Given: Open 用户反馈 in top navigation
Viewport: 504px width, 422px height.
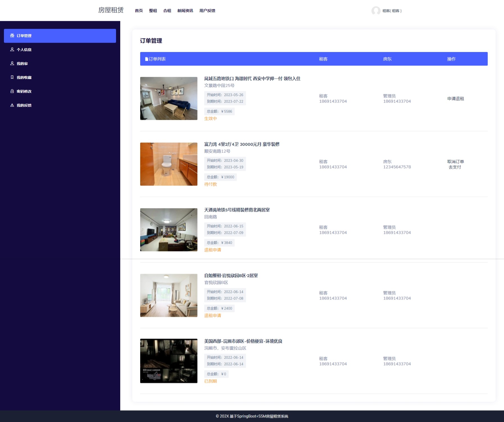Looking at the screenshot, I should 207,11.
